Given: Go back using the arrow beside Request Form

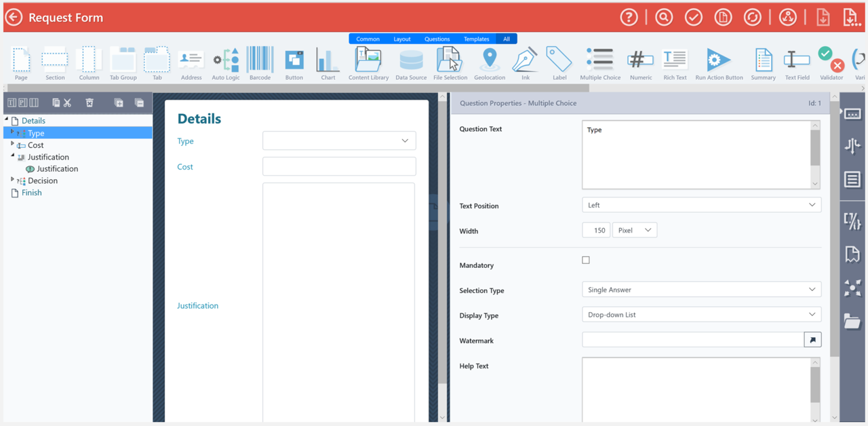Looking at the screenshot, I should [14, 18].
